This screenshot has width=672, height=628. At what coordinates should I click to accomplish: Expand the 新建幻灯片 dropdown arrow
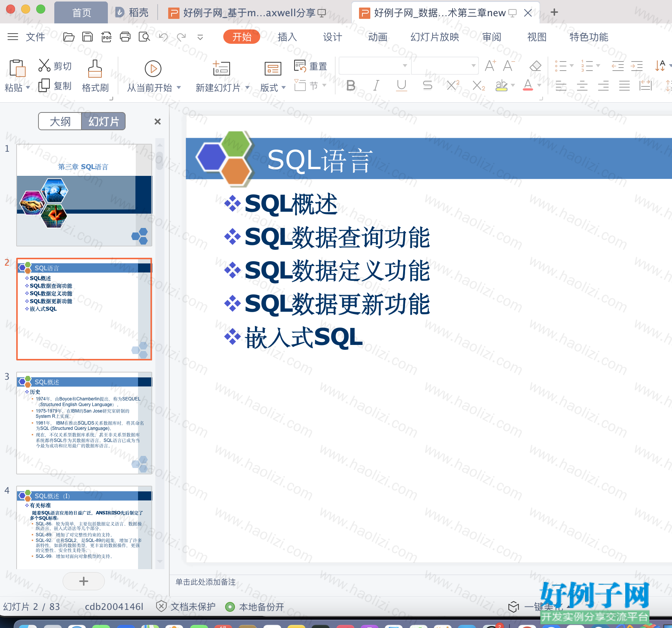pos(247,88)
